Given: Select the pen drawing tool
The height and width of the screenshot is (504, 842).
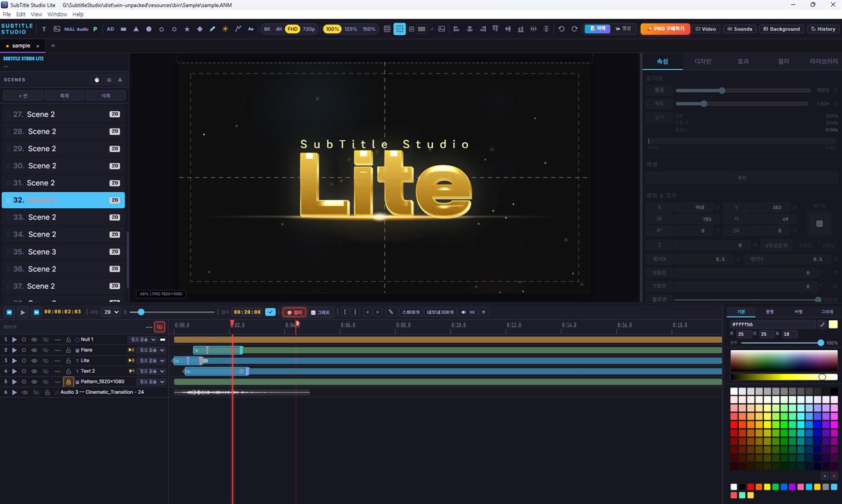Looking at the screenshot, I should 213,29.
